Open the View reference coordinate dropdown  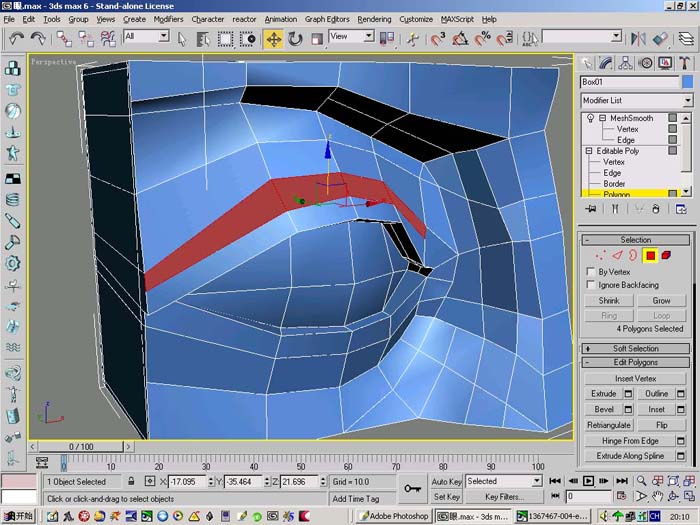tap(369, 36)
